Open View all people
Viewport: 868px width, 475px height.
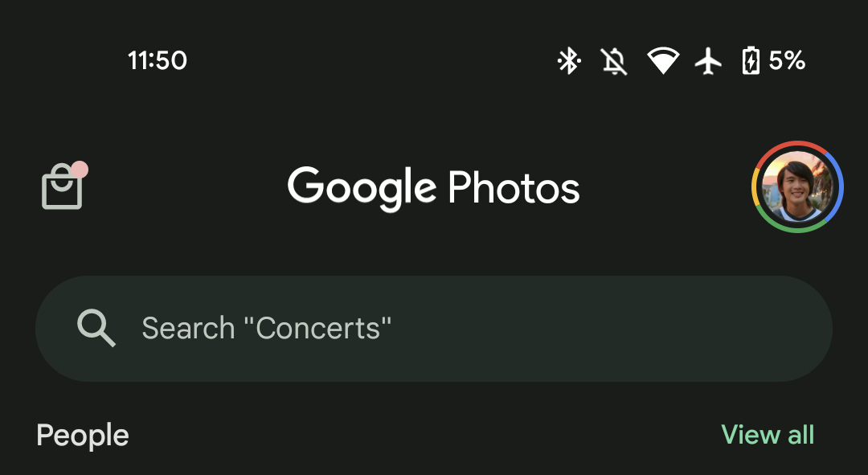[768, 435]
